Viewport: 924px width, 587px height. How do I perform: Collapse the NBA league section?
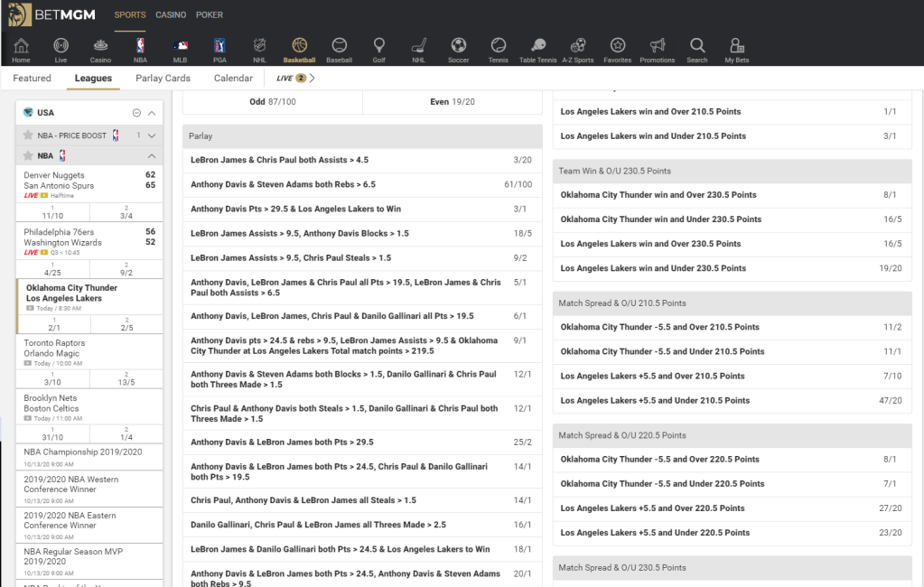(152, 155)
